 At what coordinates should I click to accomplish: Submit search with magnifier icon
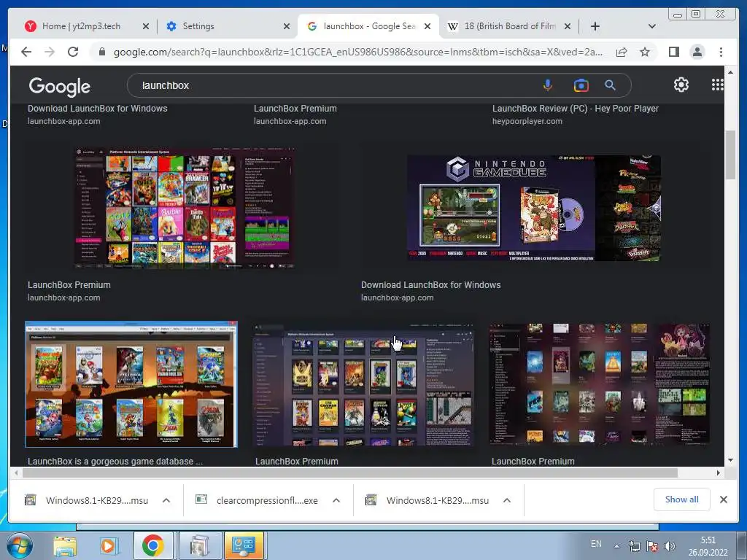[611, 85]
